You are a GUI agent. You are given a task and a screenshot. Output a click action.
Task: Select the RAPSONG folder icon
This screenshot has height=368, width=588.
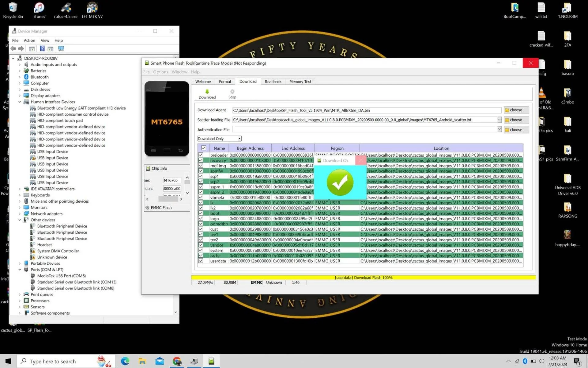567,210
